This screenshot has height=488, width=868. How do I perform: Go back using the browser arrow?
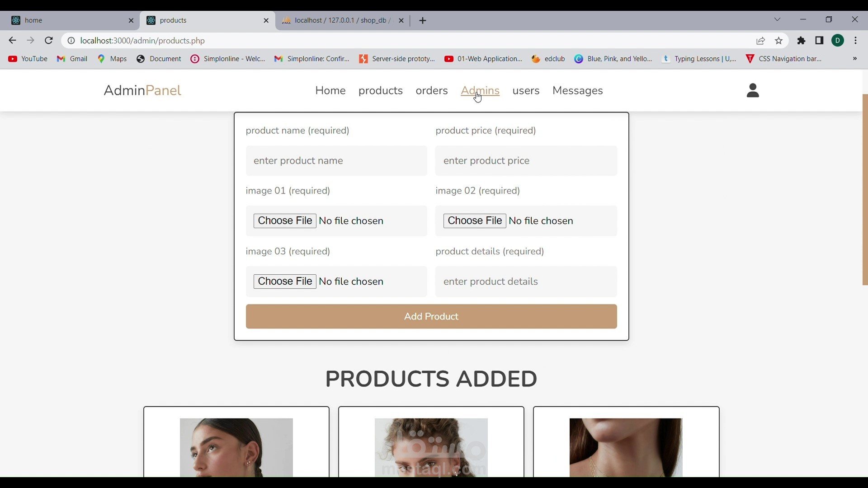[x=12, y=41]
